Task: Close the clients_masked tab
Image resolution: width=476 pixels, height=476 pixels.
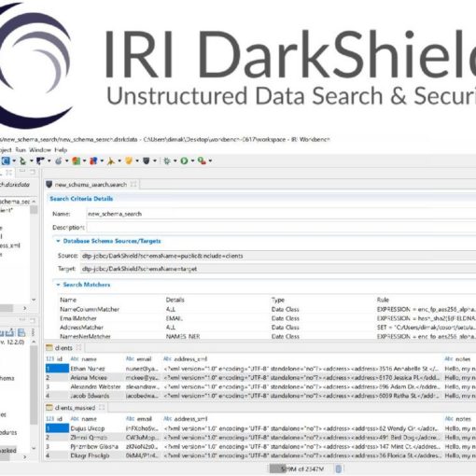Action: 102,407
